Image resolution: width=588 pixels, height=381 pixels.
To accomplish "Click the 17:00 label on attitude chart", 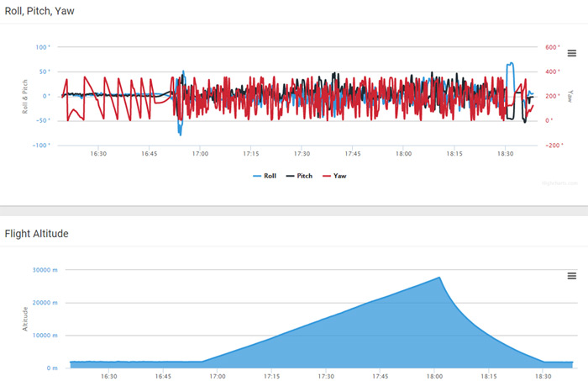I will 200,154.
